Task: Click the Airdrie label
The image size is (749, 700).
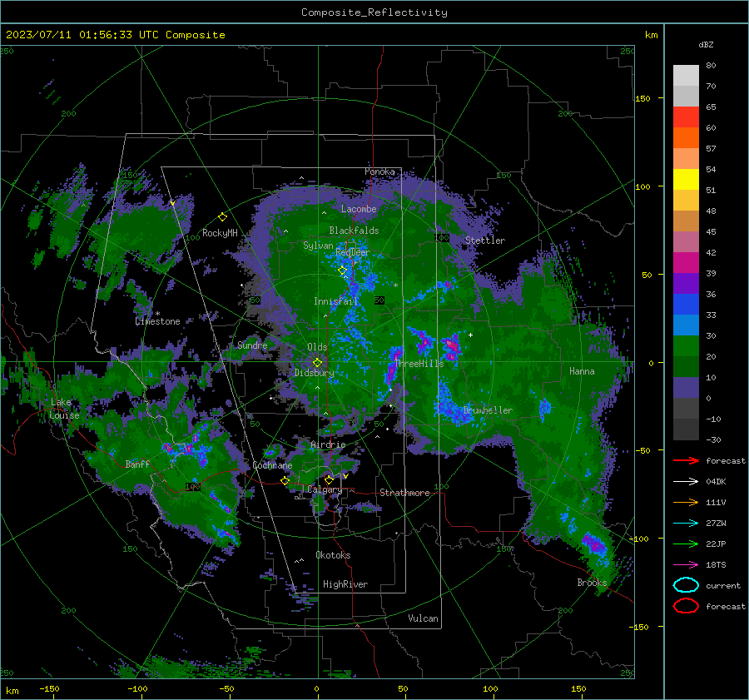Action: [x=328, y=444]
